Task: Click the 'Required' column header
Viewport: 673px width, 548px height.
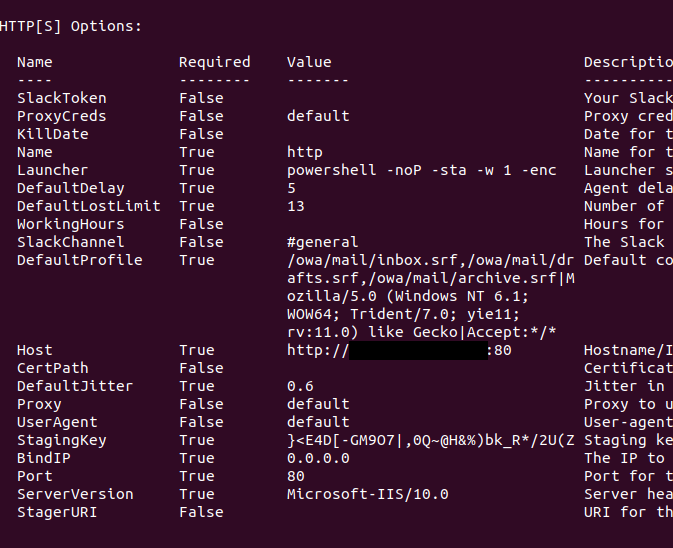Action: [x=214, y=62]
